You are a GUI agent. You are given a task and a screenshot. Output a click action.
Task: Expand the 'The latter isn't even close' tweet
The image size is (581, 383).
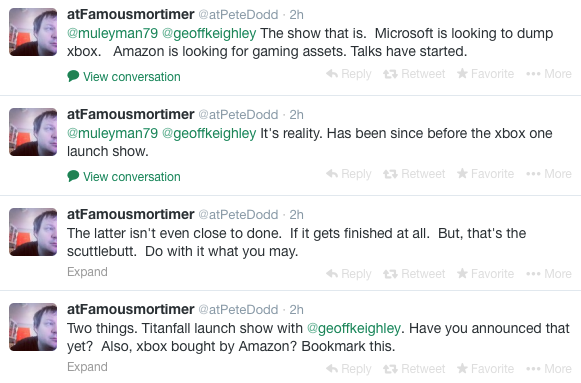(87, 272)
